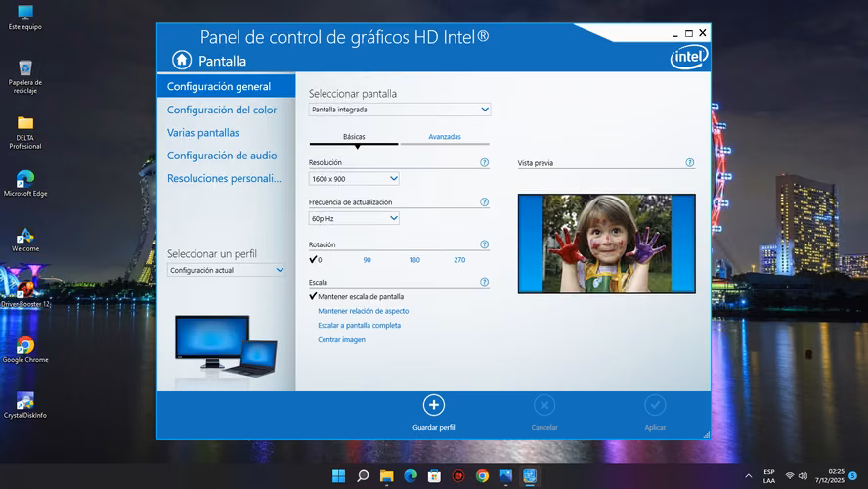Open the Resolución 1600 x 900 dropdown

(354, 179)
